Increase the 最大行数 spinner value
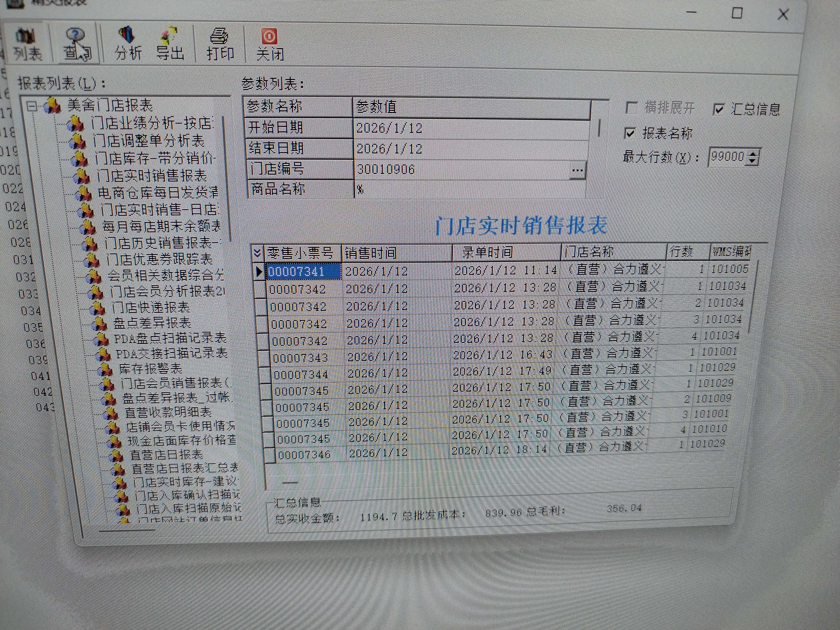The height and width of the screenshot is (630, 840). click(x=753, y=154)
